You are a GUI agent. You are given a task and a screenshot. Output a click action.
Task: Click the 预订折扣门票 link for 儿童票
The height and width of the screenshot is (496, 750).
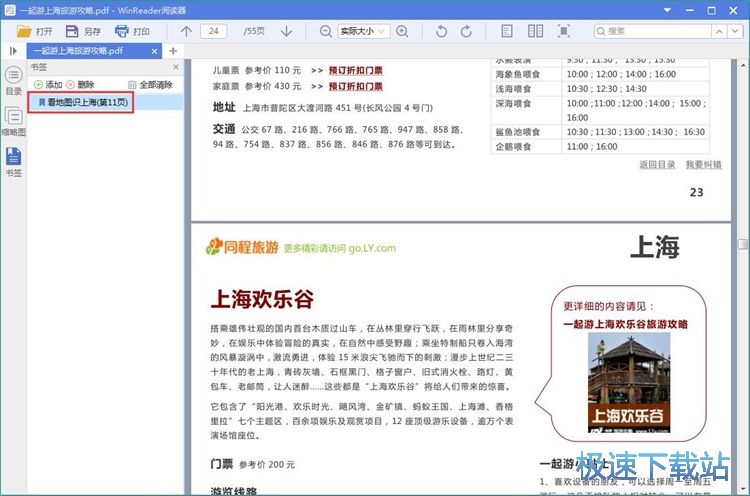pyautogui.click(x=355, y=70)
